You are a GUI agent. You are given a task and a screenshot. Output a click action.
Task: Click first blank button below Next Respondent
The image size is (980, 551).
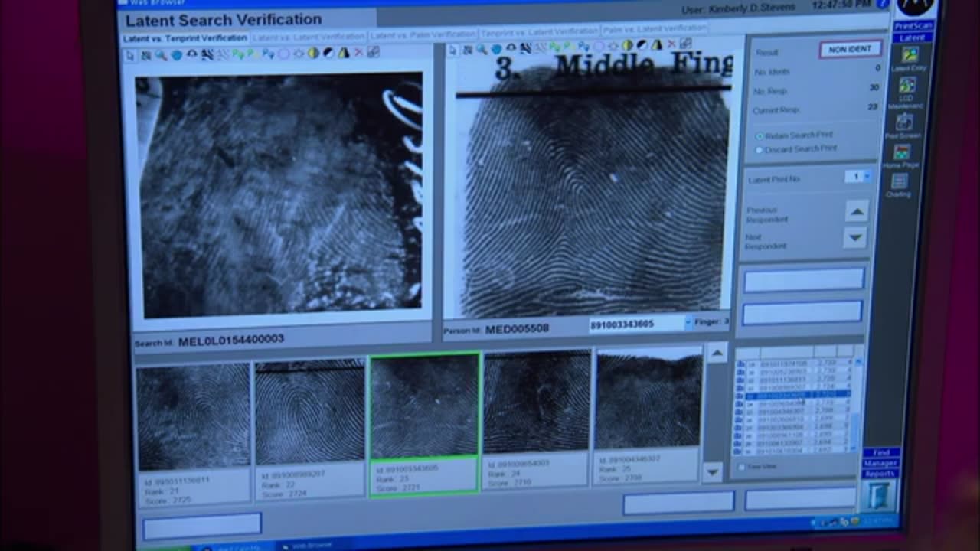click(803, 280)
